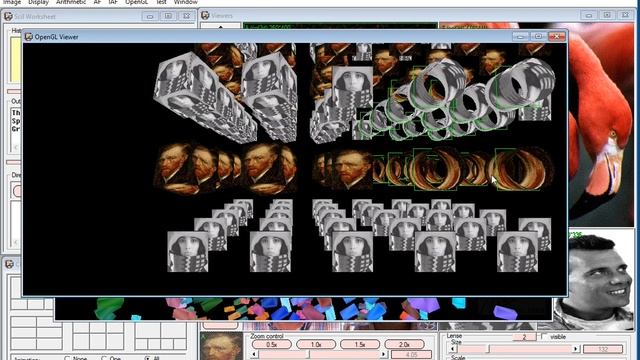Open the AF menu

tap(97, 2)
